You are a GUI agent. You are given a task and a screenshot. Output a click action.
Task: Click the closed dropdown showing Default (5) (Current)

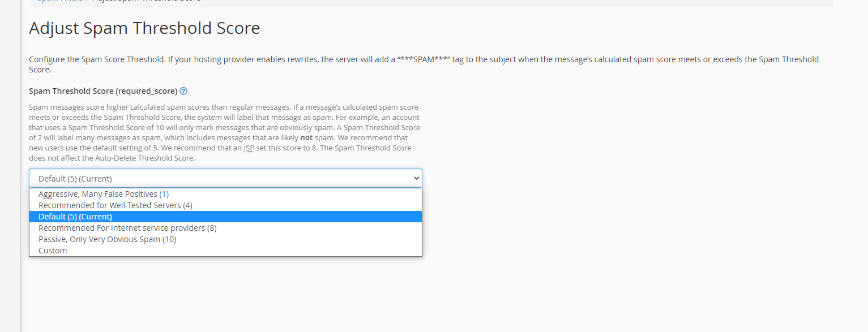click(x=225, y=178)
